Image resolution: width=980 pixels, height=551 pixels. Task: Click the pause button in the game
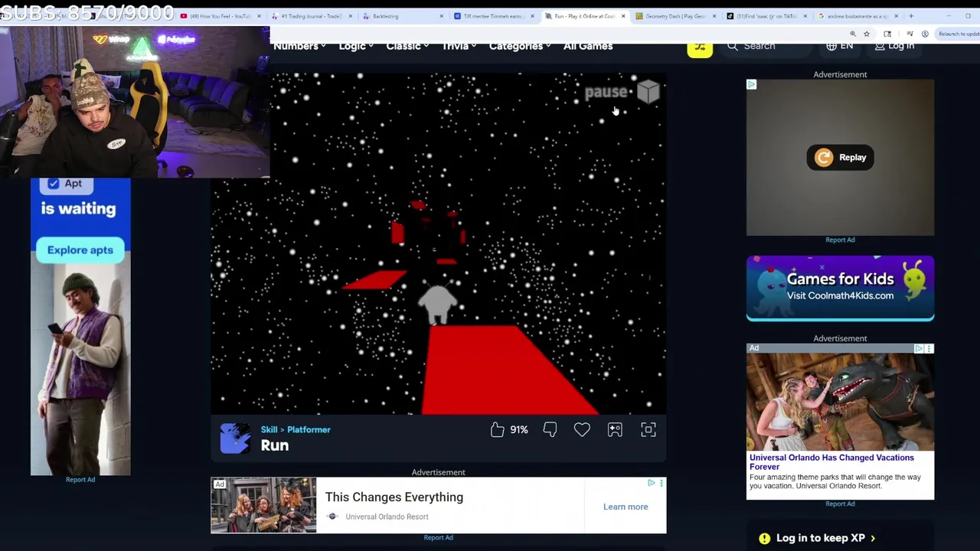[606, 93]
